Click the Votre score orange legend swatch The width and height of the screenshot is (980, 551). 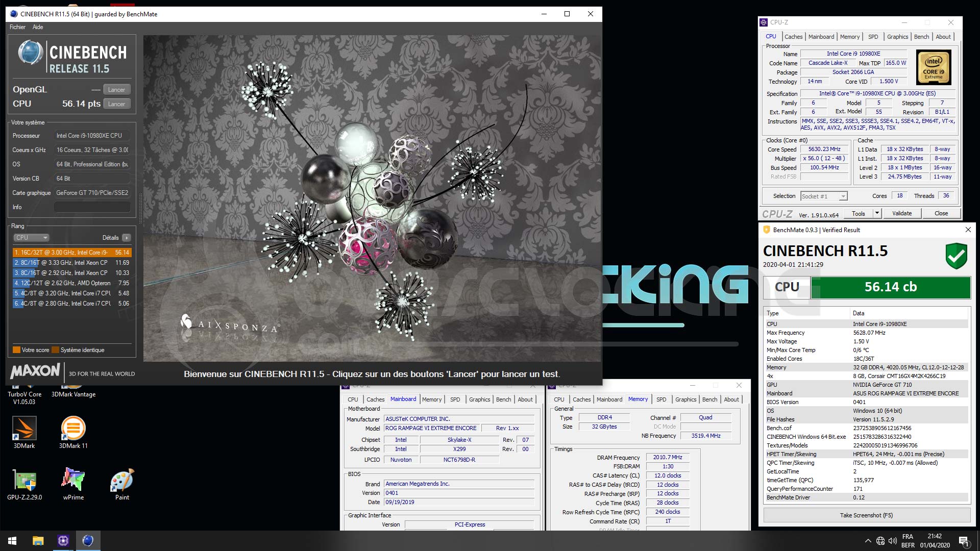pyautogui.click(x=16, y=350)
